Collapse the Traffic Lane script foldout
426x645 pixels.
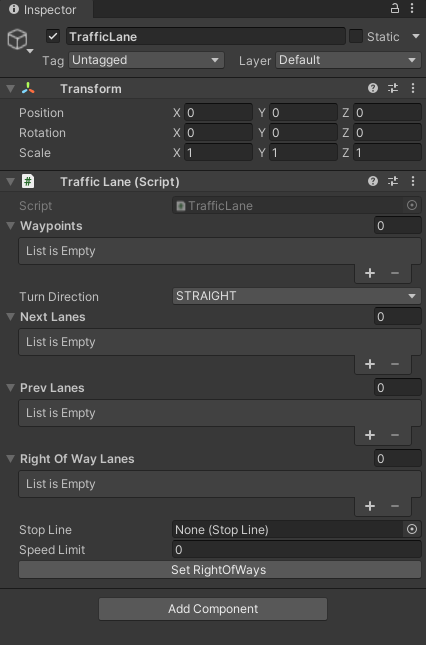pos(11,181)
